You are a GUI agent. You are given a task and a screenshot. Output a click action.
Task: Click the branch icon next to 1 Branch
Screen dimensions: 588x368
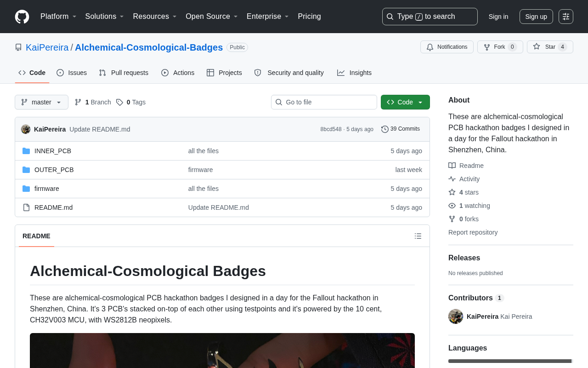click(78, 102)
